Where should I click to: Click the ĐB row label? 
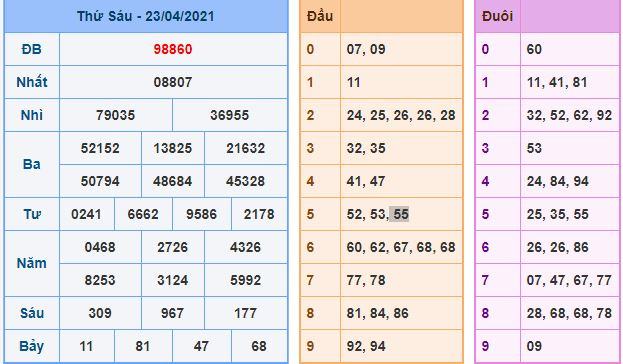(x=32, y=49)
